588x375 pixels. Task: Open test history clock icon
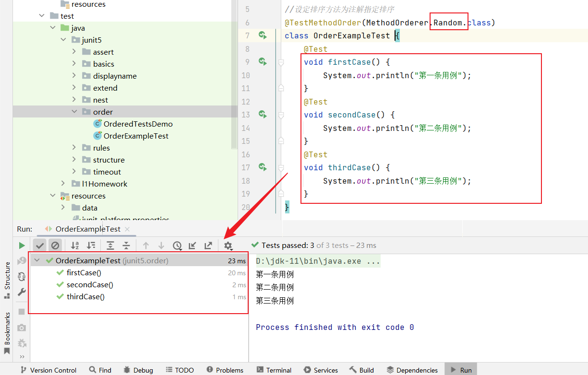coord(177,246)
